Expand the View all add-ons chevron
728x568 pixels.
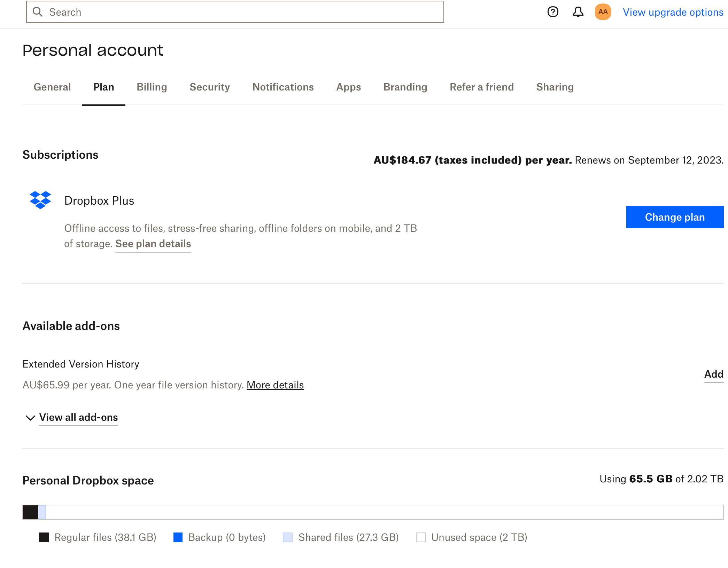(31, 418)
